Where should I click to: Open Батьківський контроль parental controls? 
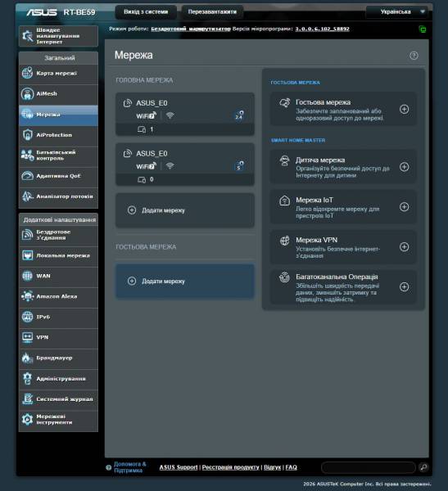click(58, 155)
